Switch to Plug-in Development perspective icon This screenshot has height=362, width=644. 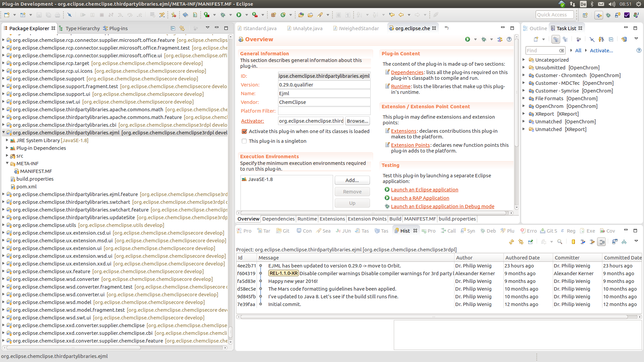(x=599, y=15)
